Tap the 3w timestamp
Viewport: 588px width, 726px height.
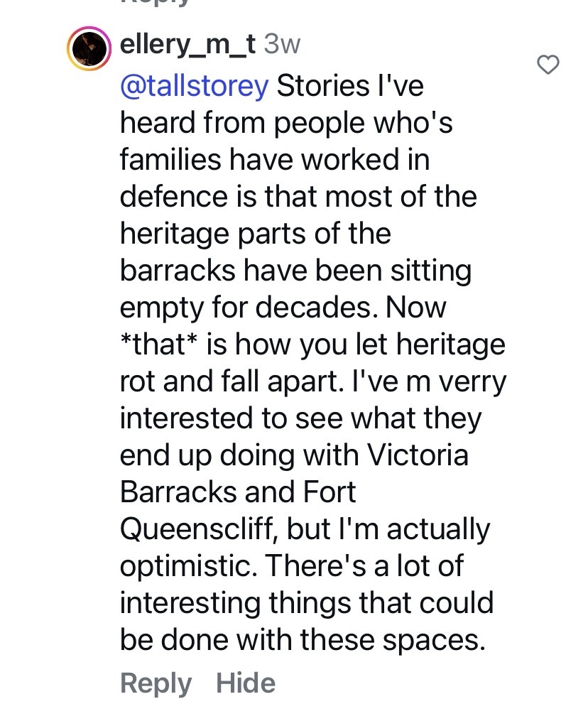[x=282, y=45]
